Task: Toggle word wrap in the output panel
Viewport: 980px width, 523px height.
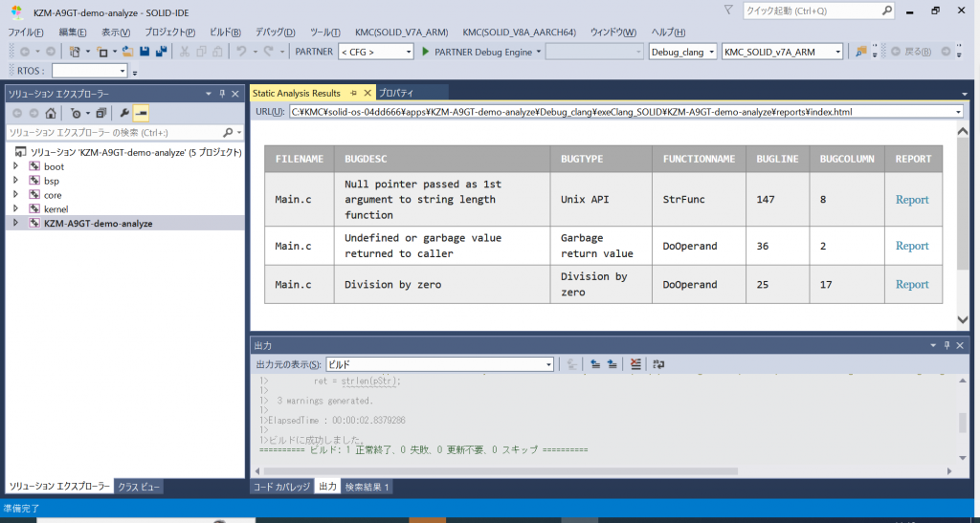Action: click(658, 364)
